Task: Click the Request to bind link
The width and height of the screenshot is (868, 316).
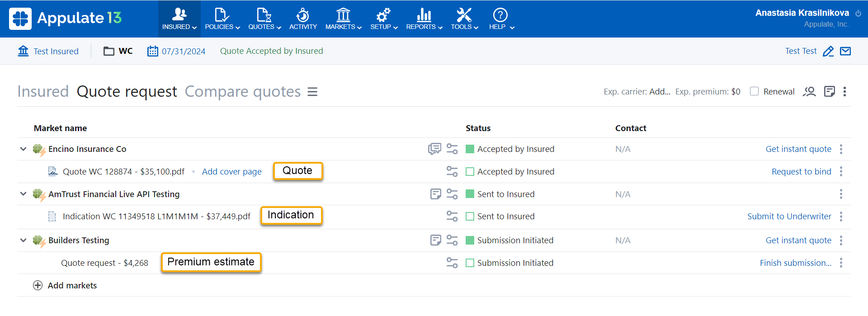Action: (801, 172)
